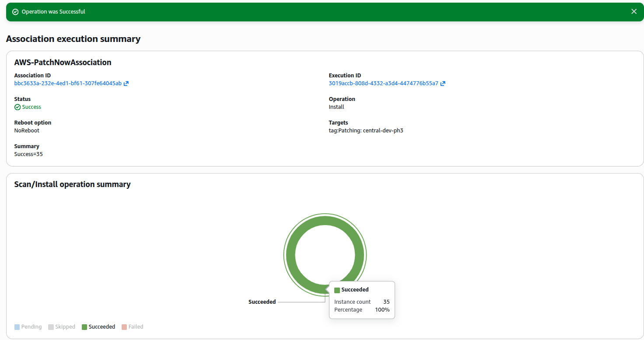644x340 pixels.
Task: Click the AWS-PatchNowAssociation heading
Action: tap(63, 62)
